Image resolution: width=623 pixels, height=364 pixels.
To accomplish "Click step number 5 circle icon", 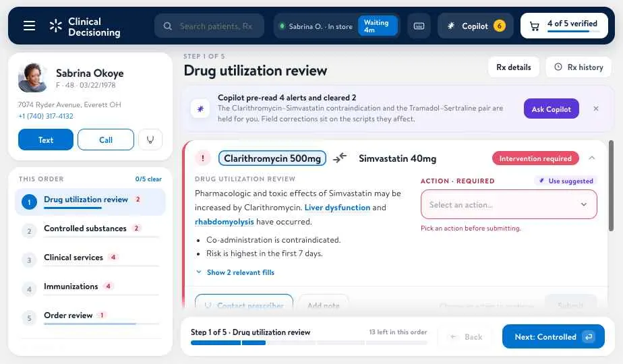I will [x=29, y=318].
